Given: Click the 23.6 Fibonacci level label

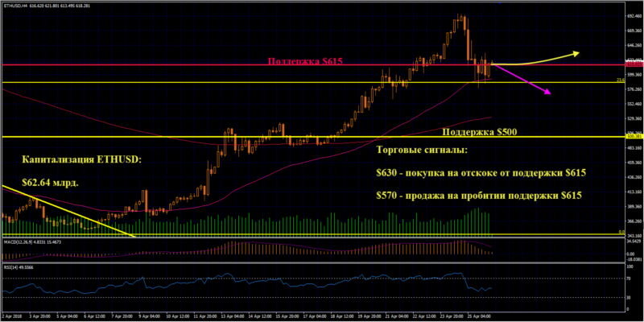Looking at the screenshot, I should [x=620, y=80].
